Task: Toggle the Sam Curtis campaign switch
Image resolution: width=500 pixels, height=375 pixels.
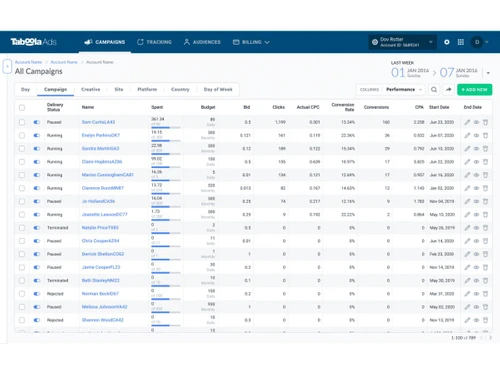Action: (37, 122)
